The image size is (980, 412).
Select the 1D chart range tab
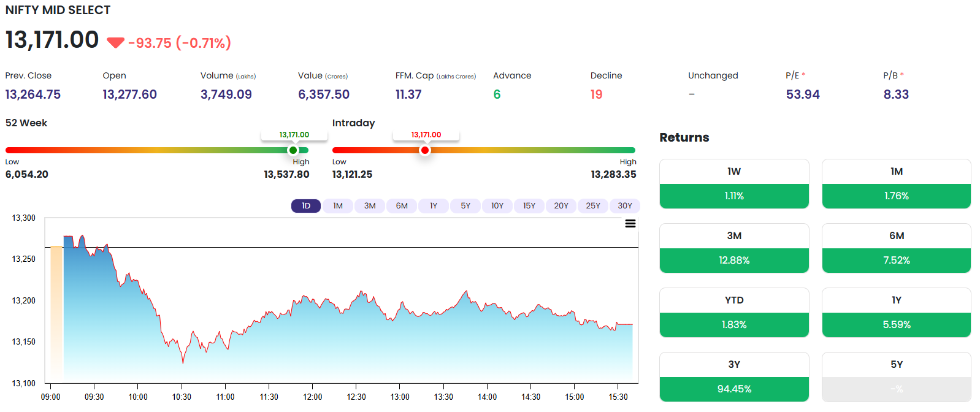click(306, 206)
